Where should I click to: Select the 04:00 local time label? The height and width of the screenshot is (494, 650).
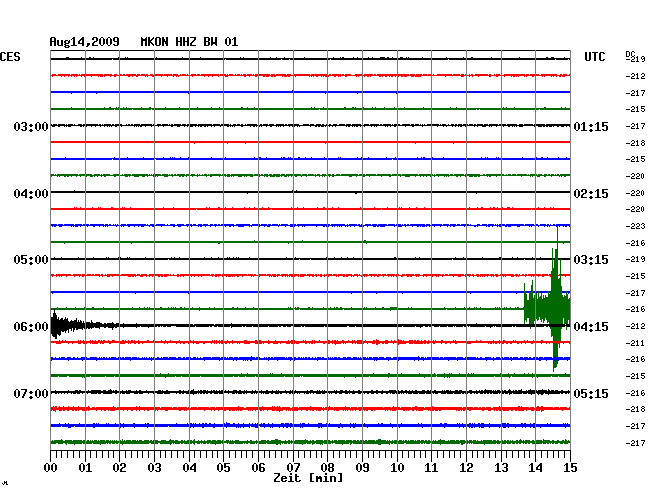pyautogui.click(x=31, y=194)
